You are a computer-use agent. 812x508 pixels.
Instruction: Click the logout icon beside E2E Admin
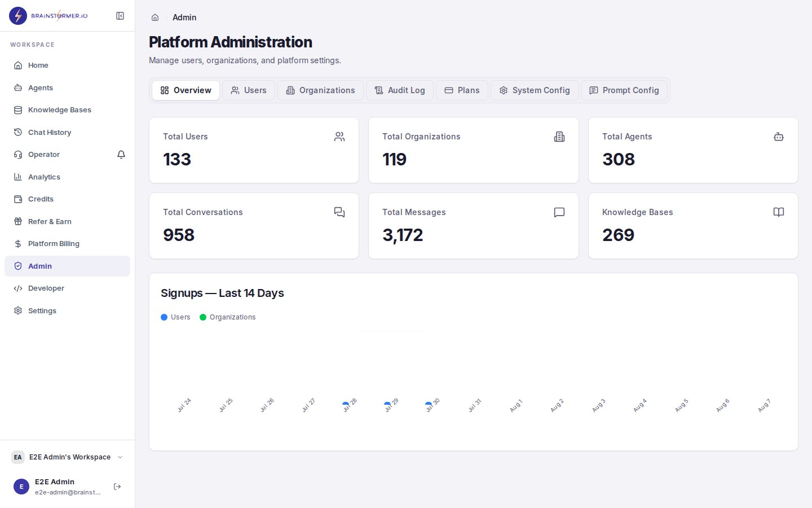click(117, 487)
